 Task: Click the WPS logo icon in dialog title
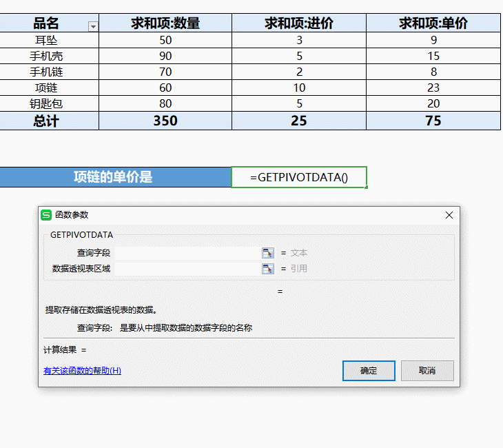46,215
